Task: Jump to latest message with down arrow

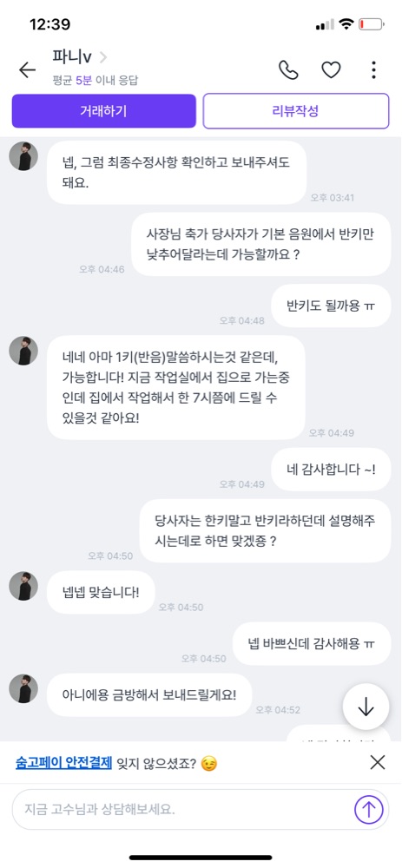Action: (366, 707)
